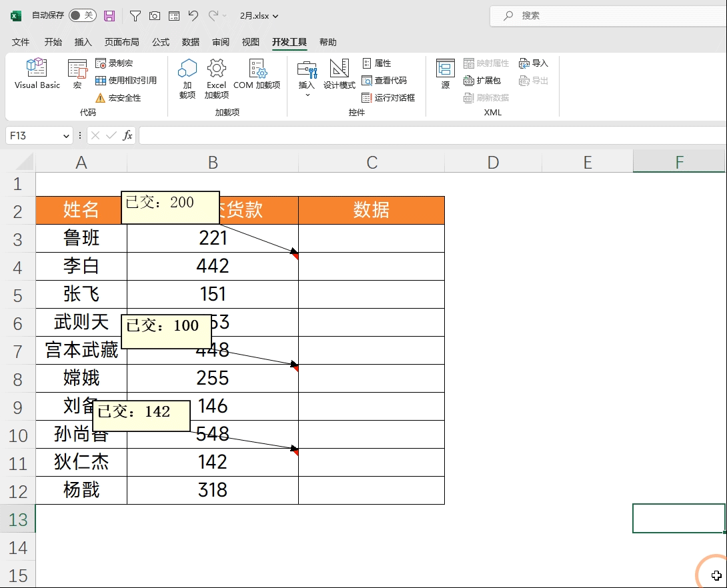
Task: Expand the 2月.xlsx file name dropdown
Action: pos(275,16)
